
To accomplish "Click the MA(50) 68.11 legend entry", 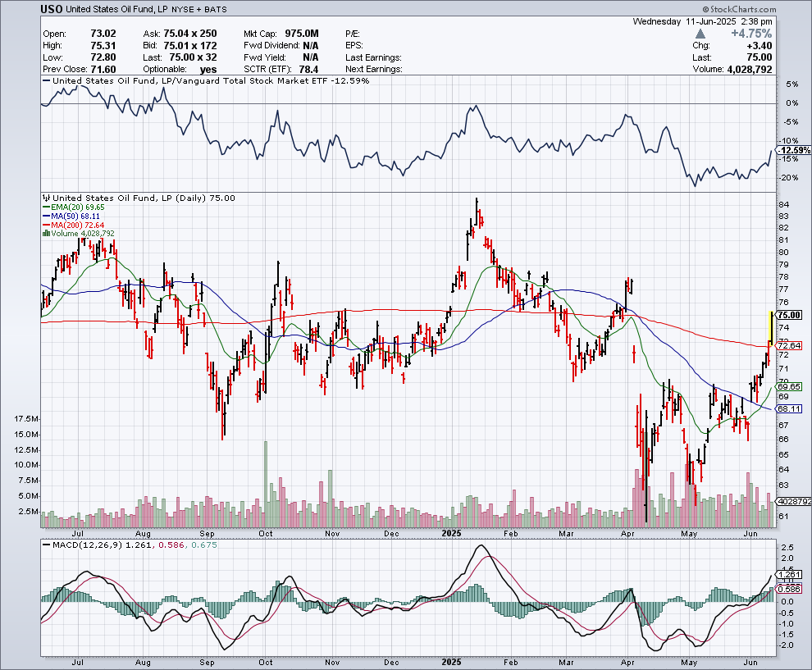I will [x=71, y=216].
